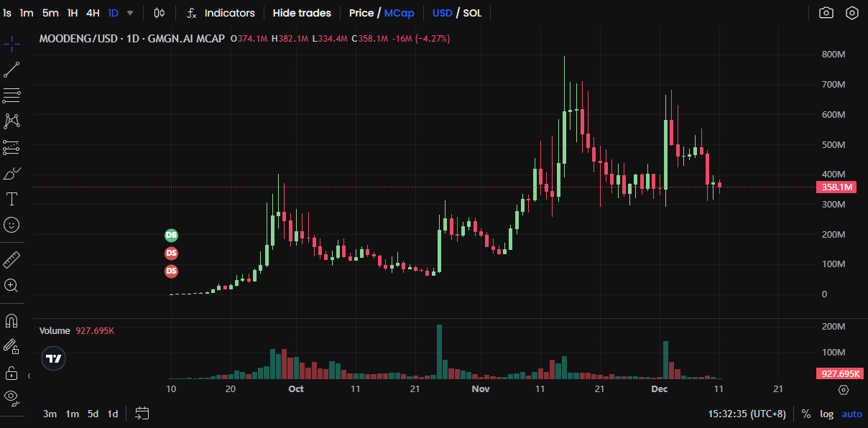The image size is (868, 428).
Task: Open the Indicators panel
Action: pos(221,13)
